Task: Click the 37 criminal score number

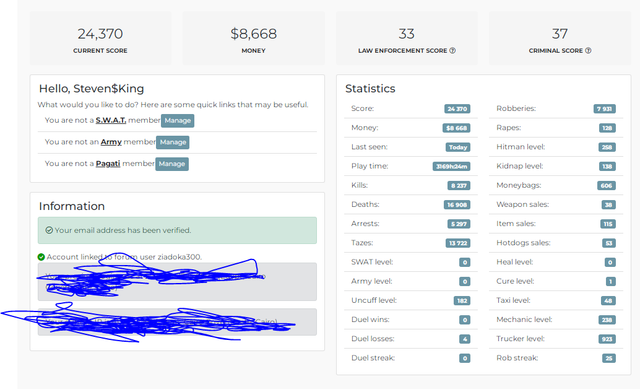Action: coord(560,34)
